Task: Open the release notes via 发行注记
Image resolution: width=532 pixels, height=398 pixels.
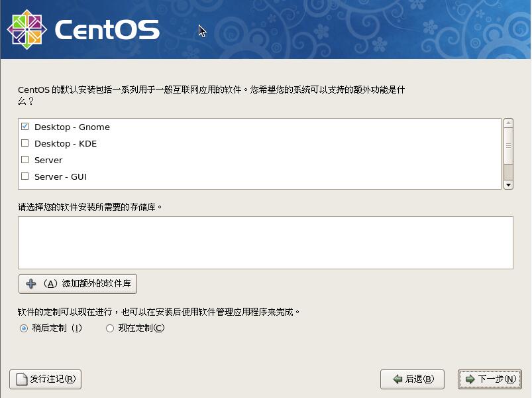Action: pyautogui.click(x=44, y=379)
